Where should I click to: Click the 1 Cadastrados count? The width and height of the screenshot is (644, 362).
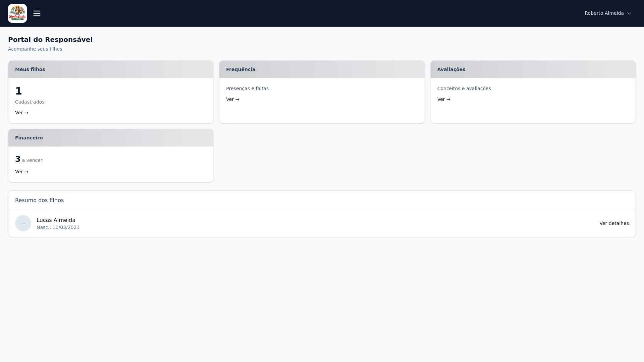click(x=19, y=91)
